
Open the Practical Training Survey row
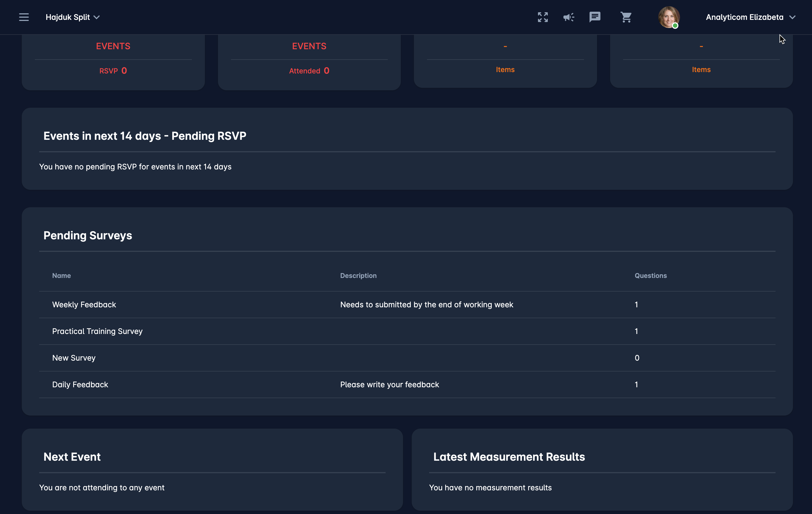pyautogui.click(x=97, y=331)
